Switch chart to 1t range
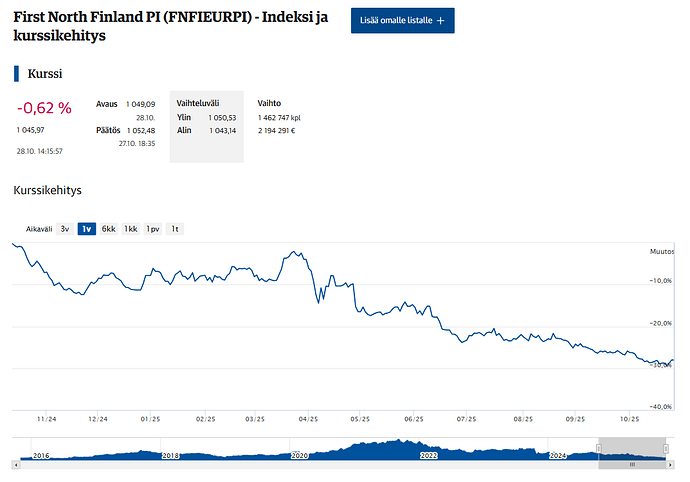Viewport: 690px width, 482px height. (x=175, y=229)
